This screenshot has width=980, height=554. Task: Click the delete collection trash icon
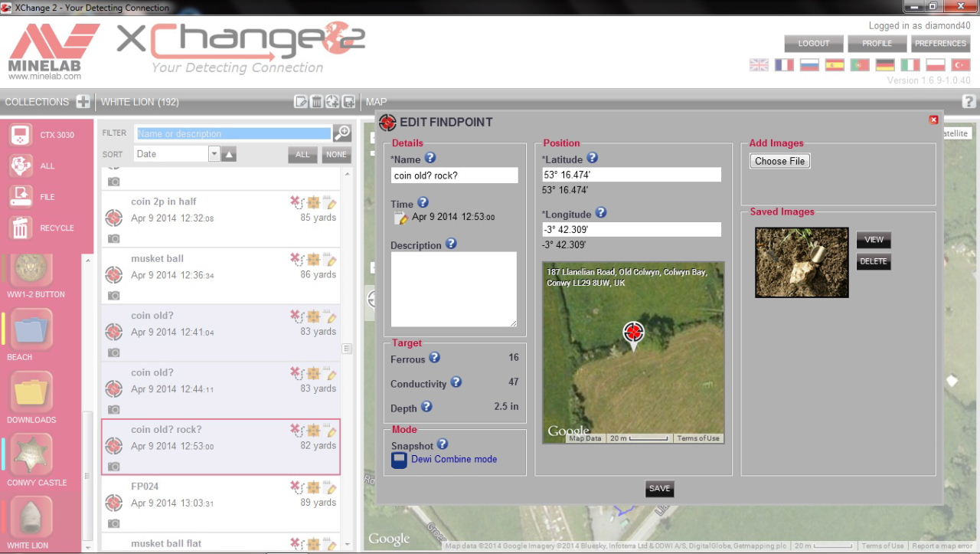coord(317,102)
